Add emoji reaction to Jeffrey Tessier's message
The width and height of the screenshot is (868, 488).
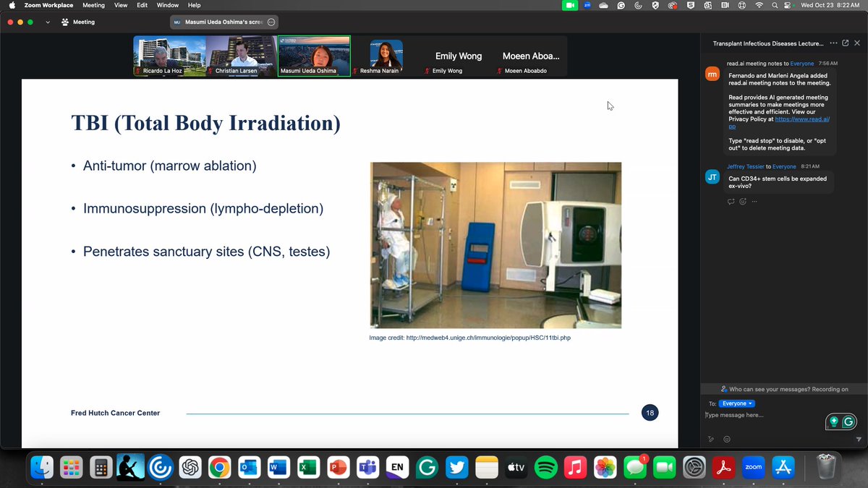click(x=743, y=201)
